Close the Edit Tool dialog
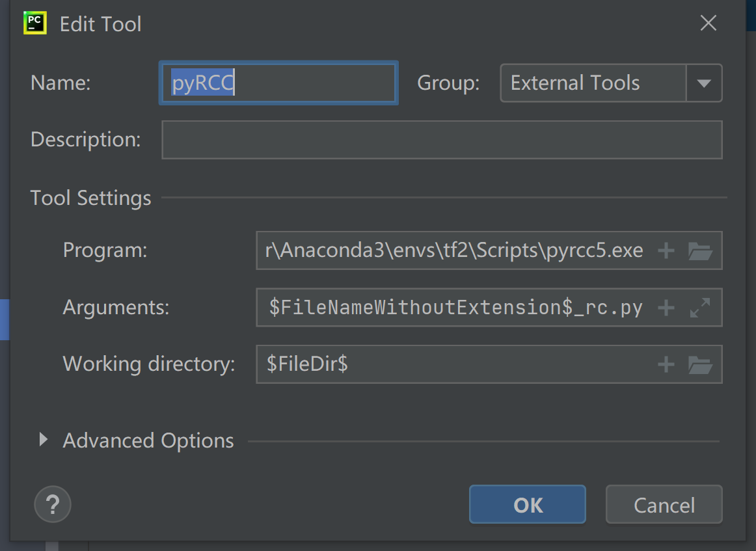 coord(708,24)
